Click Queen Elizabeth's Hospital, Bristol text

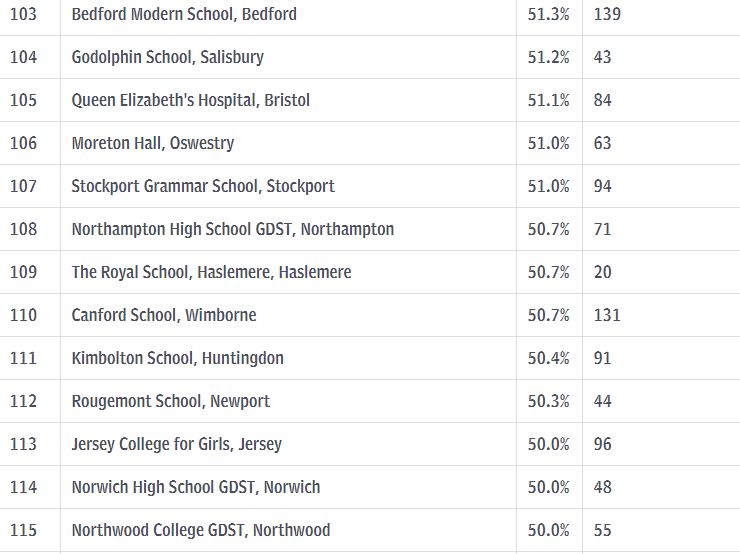tap(191, 100)
